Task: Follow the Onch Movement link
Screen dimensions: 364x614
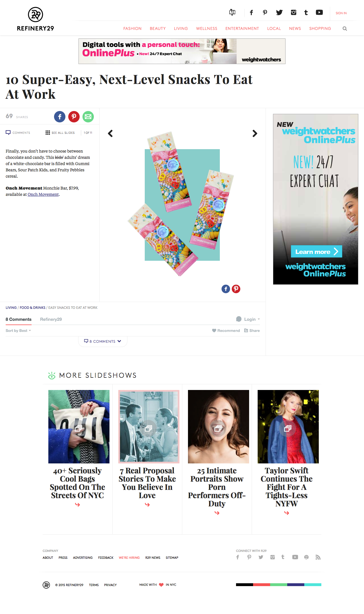Action: [43, 194]
